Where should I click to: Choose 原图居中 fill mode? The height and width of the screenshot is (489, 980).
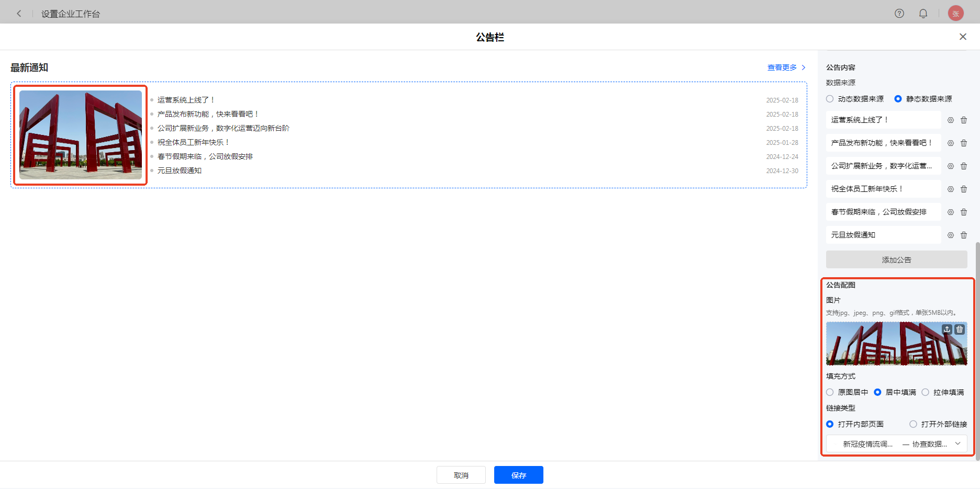[830, 392]
